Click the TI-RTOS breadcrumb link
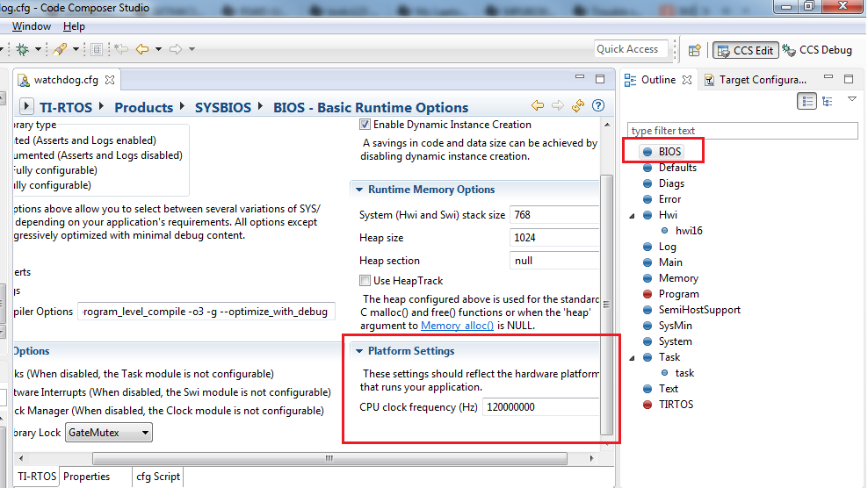 tap(66, 107)
